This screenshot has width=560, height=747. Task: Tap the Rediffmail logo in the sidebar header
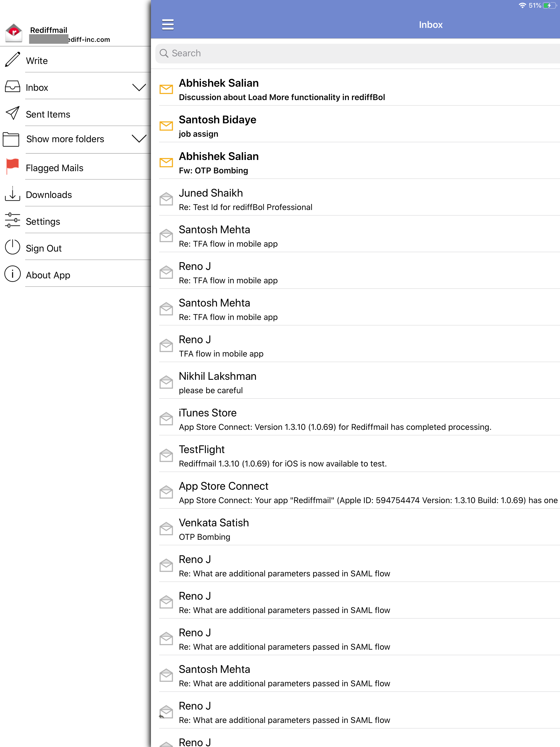click(14, 33)
